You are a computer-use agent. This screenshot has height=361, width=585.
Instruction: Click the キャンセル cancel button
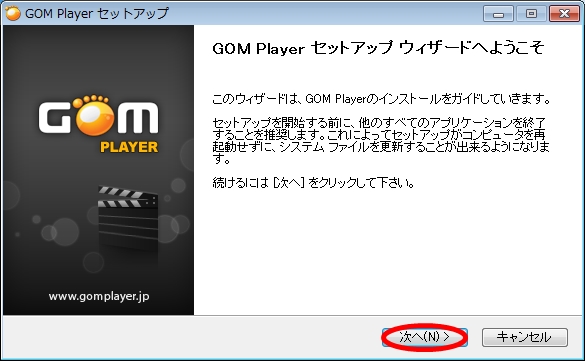pos(525,337)
